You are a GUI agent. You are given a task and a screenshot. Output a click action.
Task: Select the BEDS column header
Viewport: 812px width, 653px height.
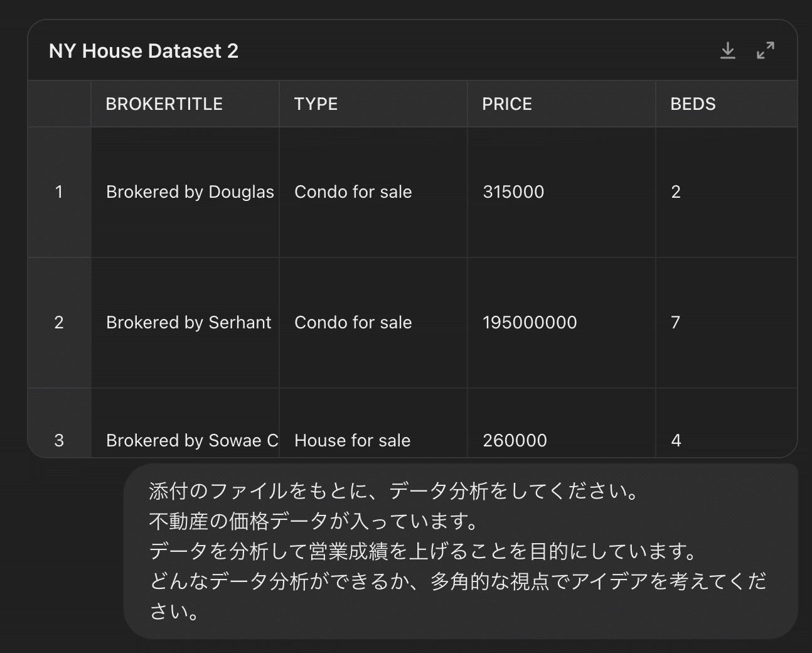click(693, 104)
